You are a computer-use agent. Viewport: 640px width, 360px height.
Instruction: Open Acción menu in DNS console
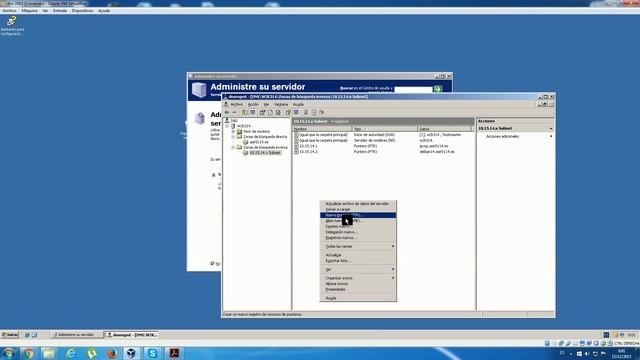coord(253,104)
